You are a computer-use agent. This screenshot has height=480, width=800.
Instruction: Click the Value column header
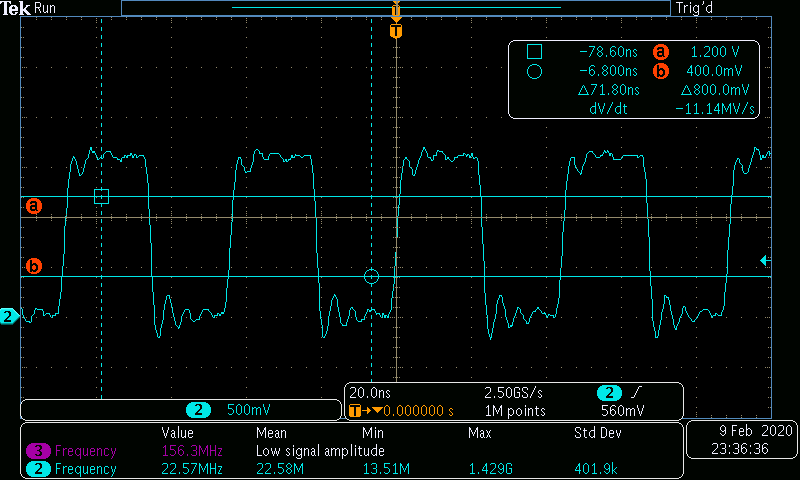(178, 433)
